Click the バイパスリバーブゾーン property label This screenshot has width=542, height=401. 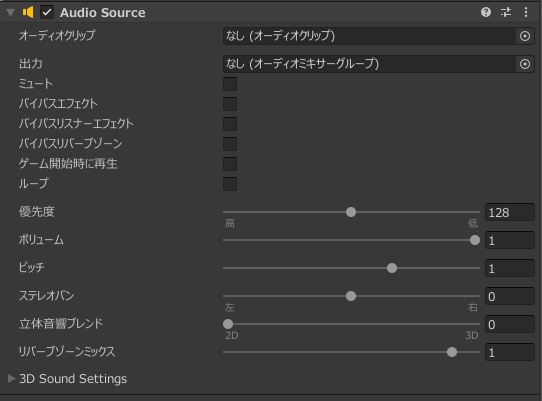(x=71, y=143)
